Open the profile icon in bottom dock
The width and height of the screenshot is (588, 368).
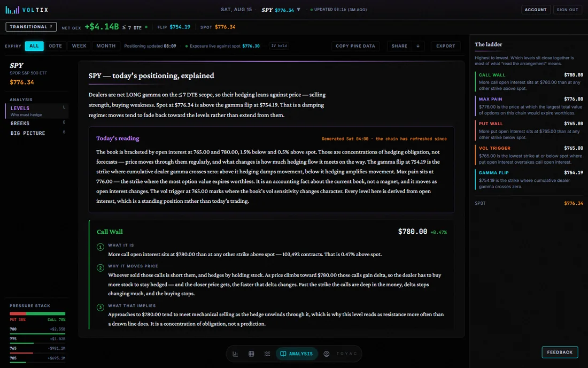[x=326, y=354]
